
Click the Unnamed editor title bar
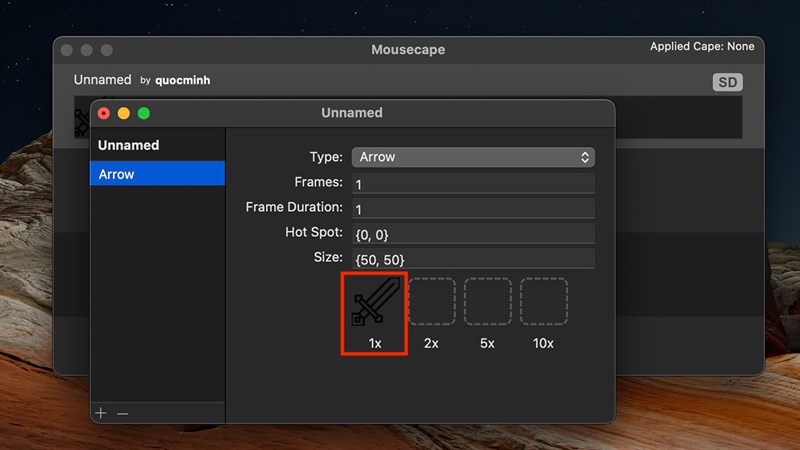click(x=352, y=113)
